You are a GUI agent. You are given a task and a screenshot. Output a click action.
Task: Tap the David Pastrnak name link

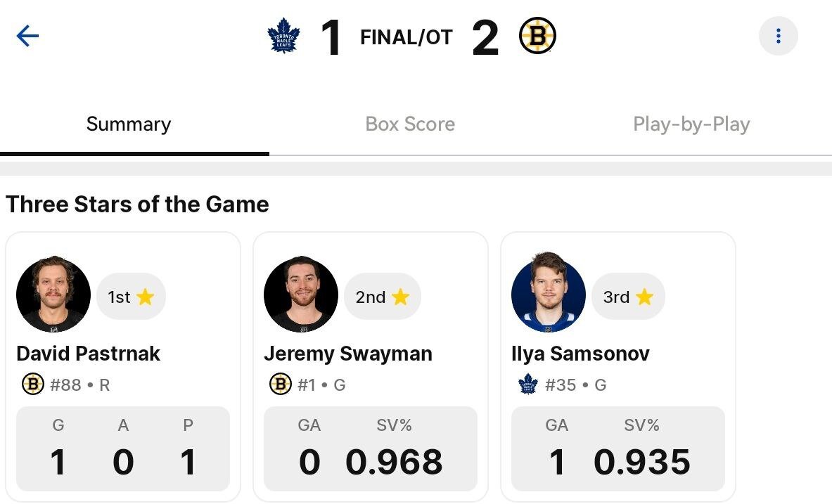(89, 353)
